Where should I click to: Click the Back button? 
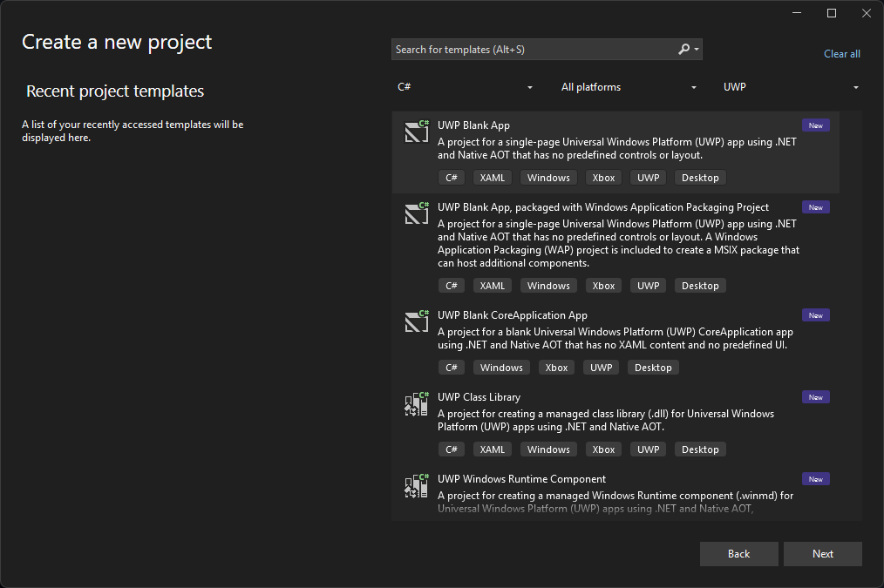tap(738, 554)
